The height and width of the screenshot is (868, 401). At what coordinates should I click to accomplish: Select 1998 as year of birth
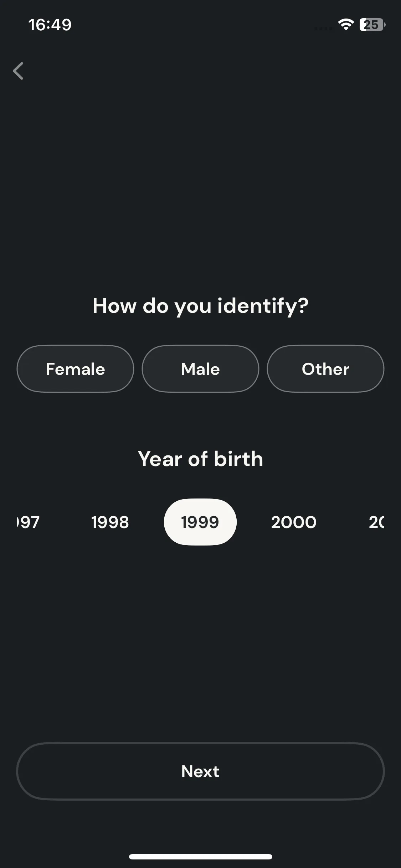[110, 522]
